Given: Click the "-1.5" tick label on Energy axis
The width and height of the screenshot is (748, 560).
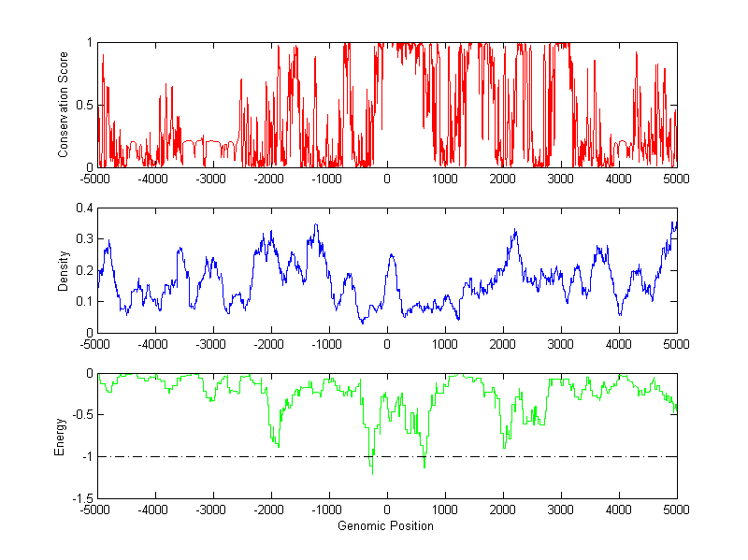Looking at the screenshot, I should tap(81, 498).
